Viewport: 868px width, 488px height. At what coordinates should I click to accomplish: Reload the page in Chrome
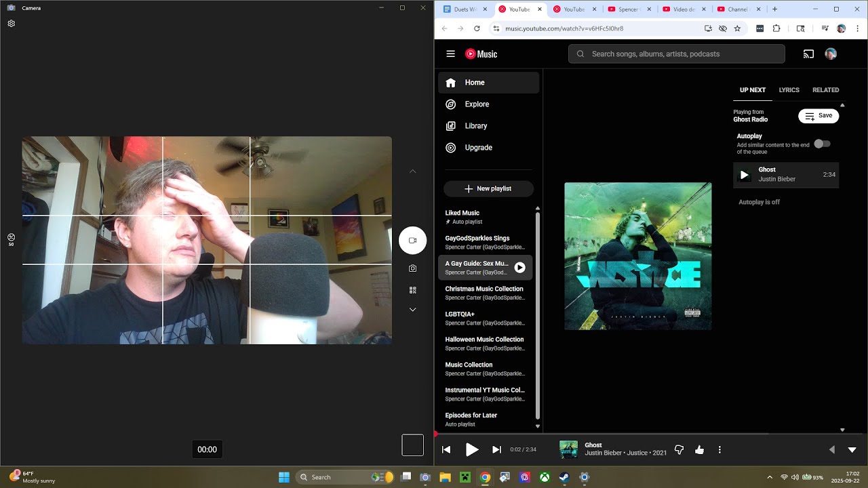(477, 28)
